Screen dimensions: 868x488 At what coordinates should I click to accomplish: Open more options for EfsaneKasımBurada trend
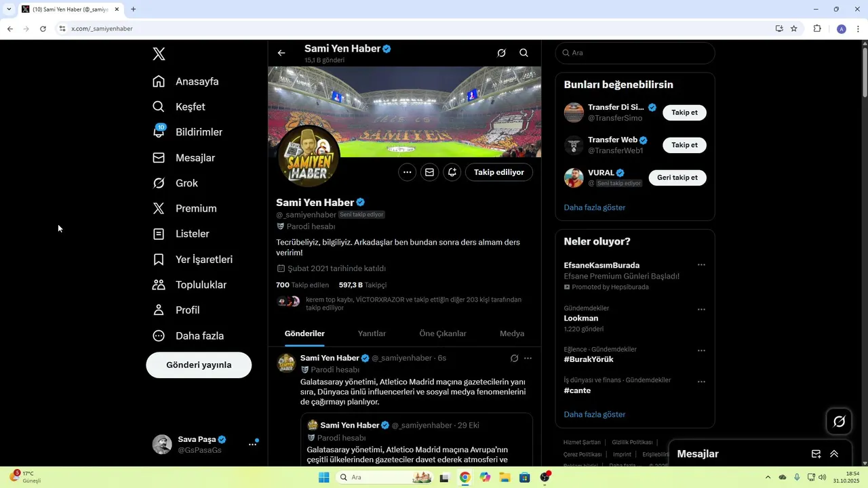tap(701, 265)
